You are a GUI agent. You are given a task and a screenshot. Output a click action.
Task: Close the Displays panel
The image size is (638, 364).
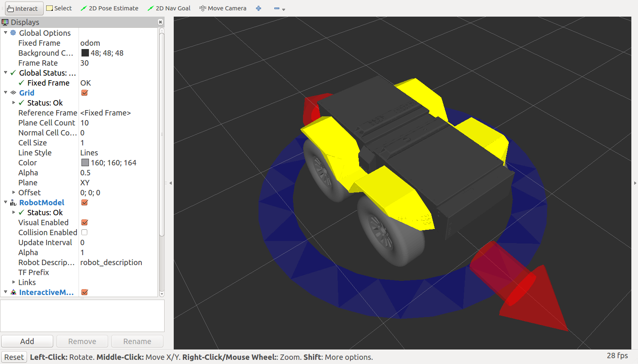[x=160, y=22]
